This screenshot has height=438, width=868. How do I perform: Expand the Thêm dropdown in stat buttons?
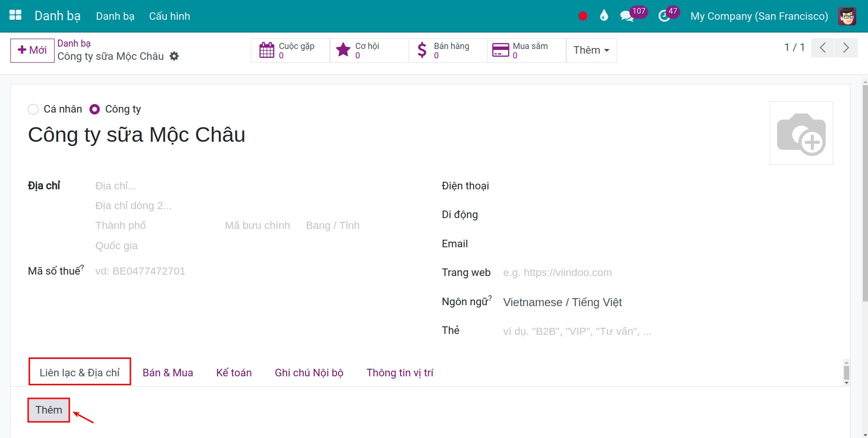click(x=591, y=50)
